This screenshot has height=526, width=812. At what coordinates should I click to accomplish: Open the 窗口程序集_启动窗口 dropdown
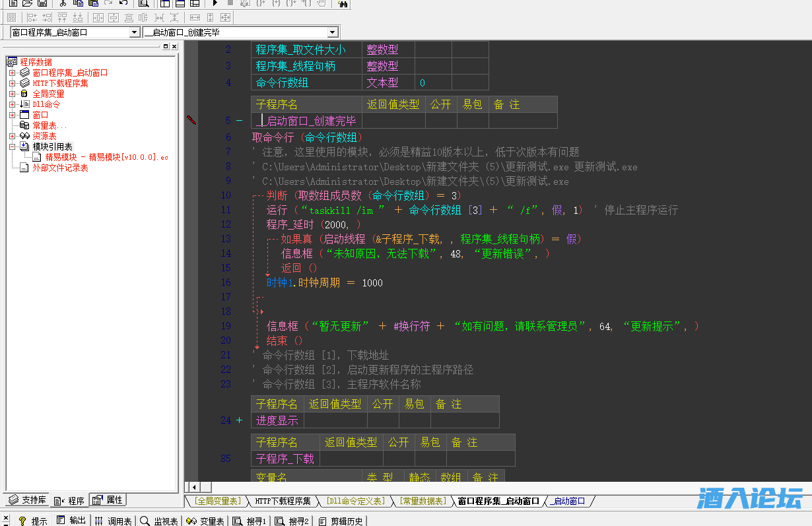pyautogui.click(x=135, y=32)
